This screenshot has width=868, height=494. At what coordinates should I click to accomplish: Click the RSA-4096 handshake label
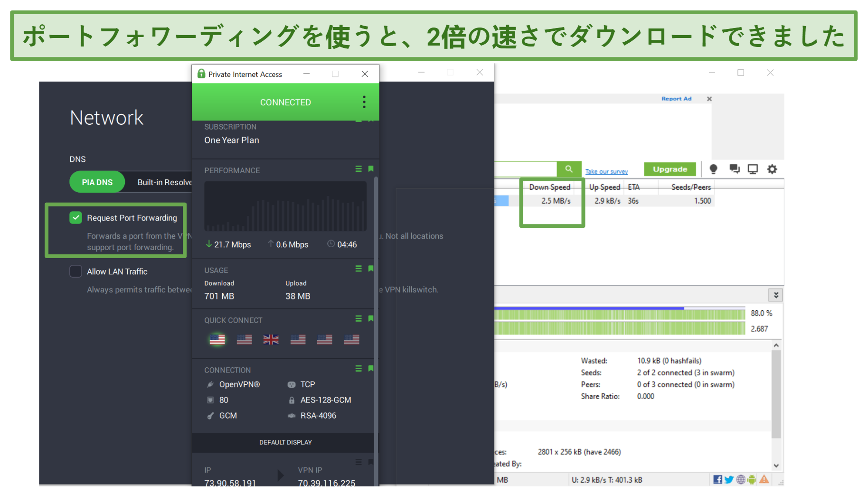click(x=318, y=416)
